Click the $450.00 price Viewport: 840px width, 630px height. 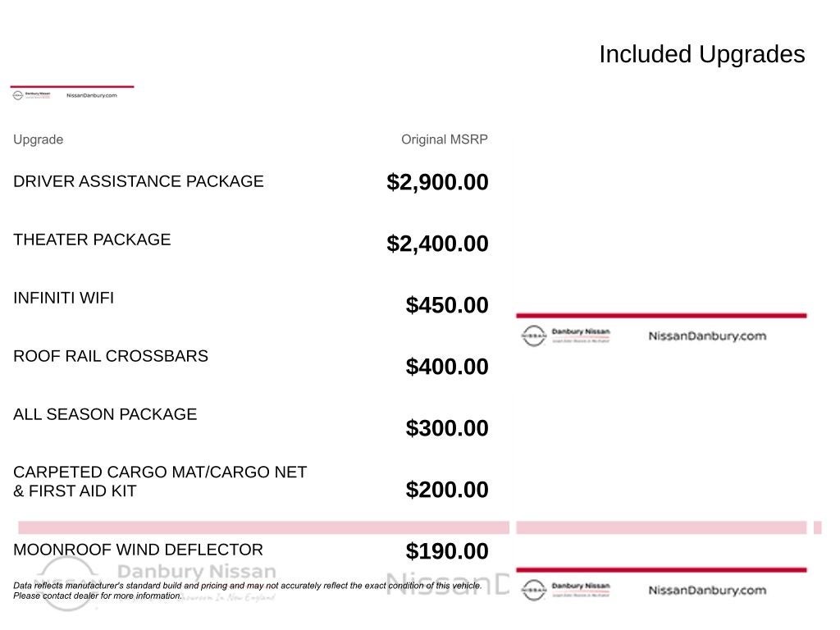click(447, 305)
